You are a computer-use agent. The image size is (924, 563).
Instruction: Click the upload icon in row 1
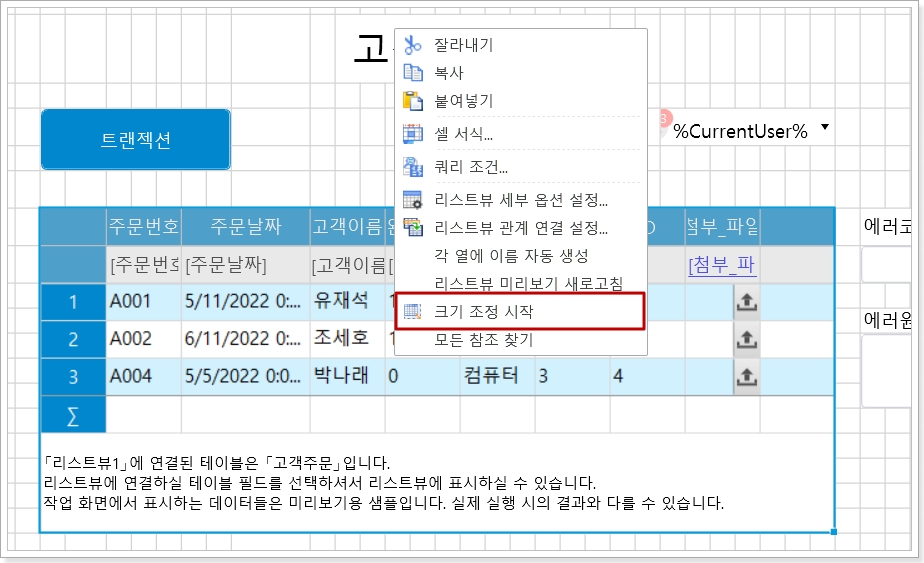(746, 302)
